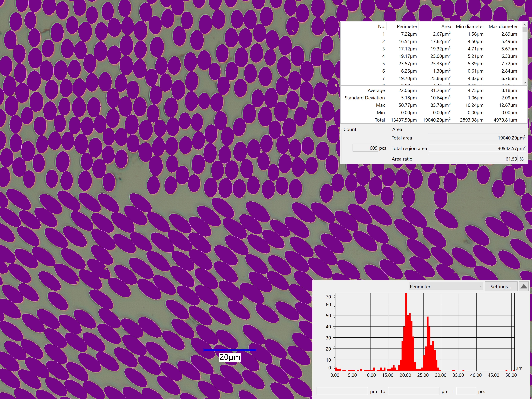Open histogram Settings dialog

click(x=501, y=286)
